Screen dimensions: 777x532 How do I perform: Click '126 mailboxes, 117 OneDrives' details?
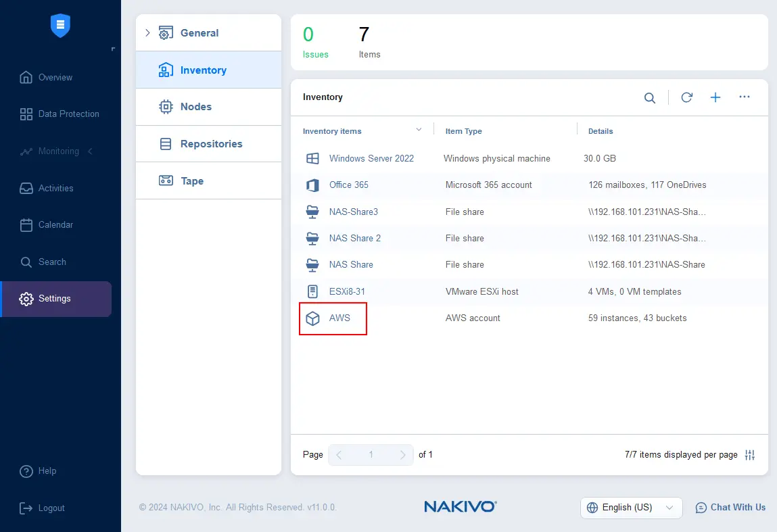pos(647,185)
